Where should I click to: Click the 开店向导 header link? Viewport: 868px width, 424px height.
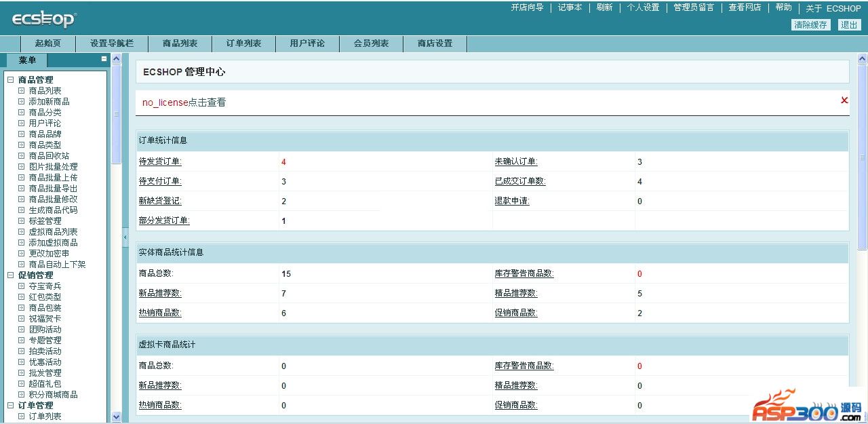527,7
